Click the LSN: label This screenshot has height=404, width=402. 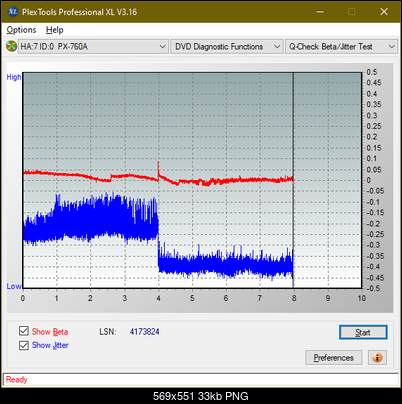click(x=108, y=332)
